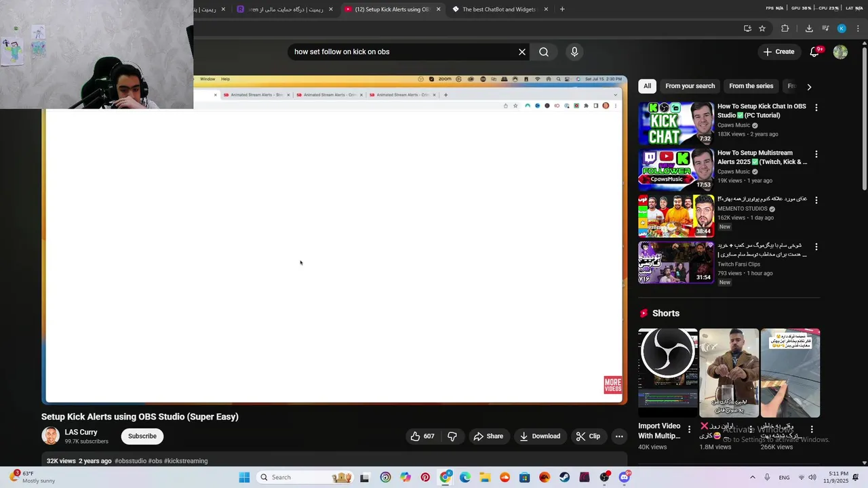
Task: Open the LAS Curry channel name link
Action: tap(81, 432)
